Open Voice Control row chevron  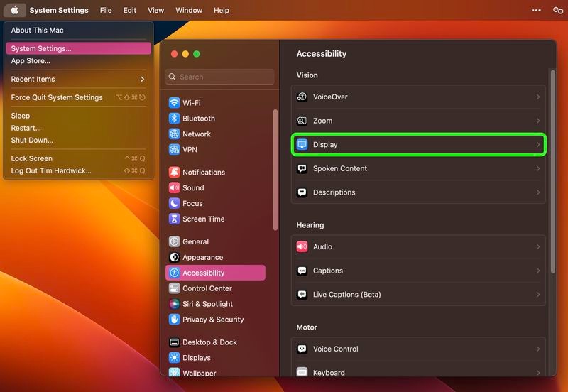coord(538,349)
